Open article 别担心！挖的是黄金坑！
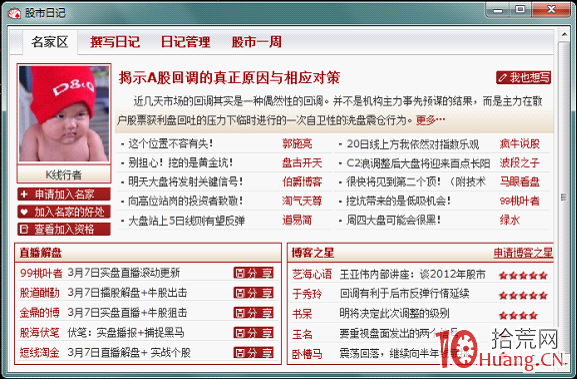Image resolution: width=577 pixels, height=379 pixels. click(180, 163)
